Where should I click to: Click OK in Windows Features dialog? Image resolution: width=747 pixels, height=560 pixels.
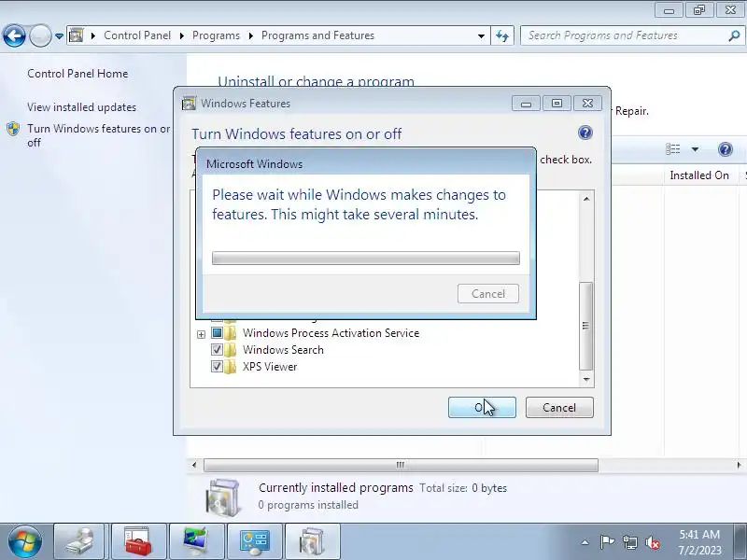click(482, 408)
